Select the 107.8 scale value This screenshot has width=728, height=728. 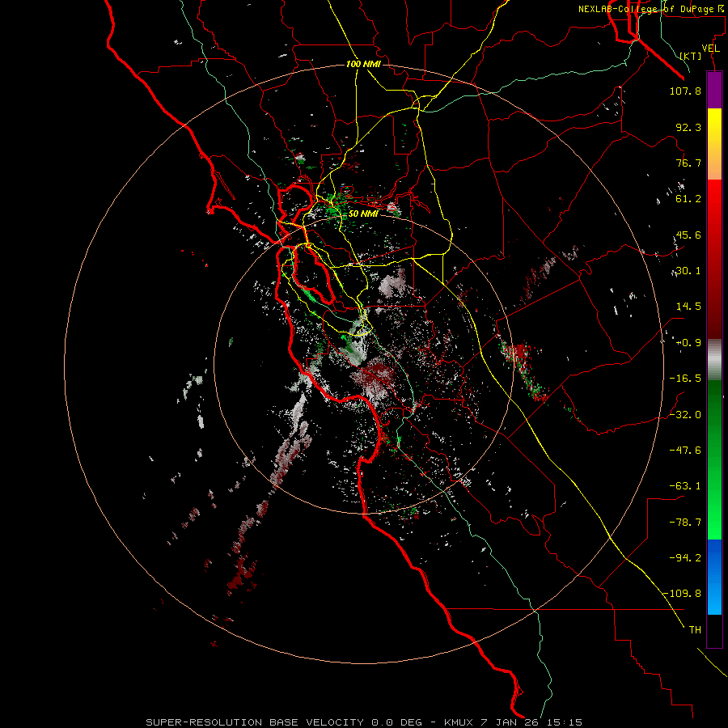click(685, 91)
